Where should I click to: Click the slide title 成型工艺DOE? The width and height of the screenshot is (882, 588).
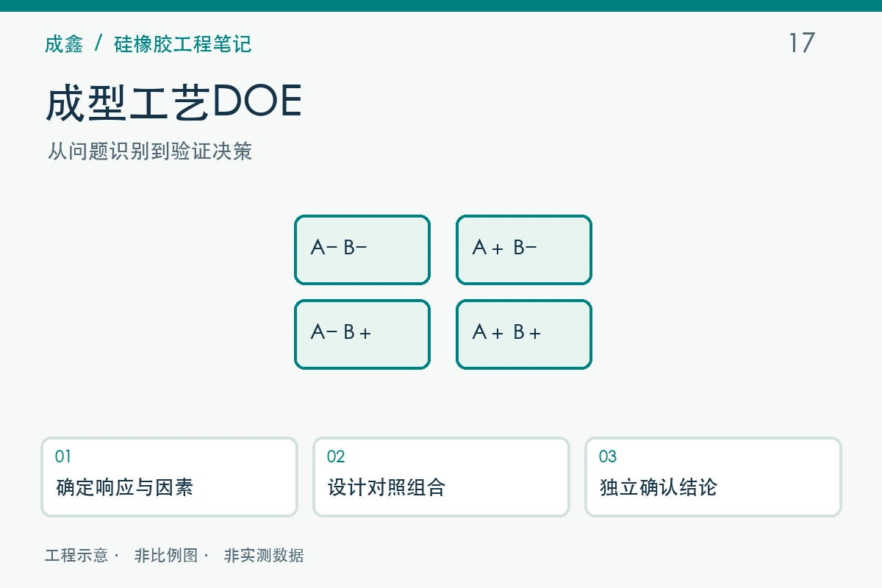[x=173, y=102]
